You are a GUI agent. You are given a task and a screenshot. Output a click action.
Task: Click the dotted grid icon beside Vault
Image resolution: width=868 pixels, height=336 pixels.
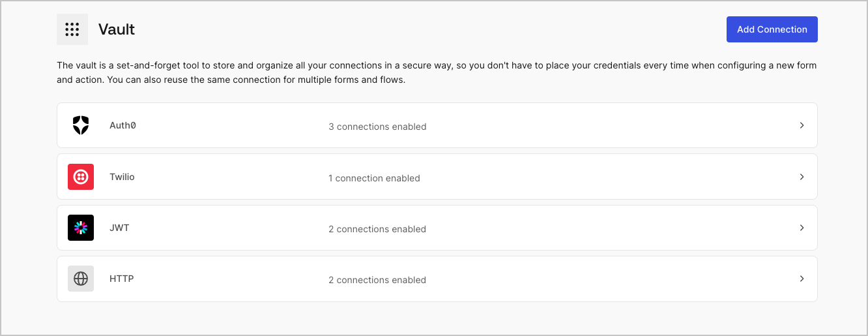pos(72,29)
